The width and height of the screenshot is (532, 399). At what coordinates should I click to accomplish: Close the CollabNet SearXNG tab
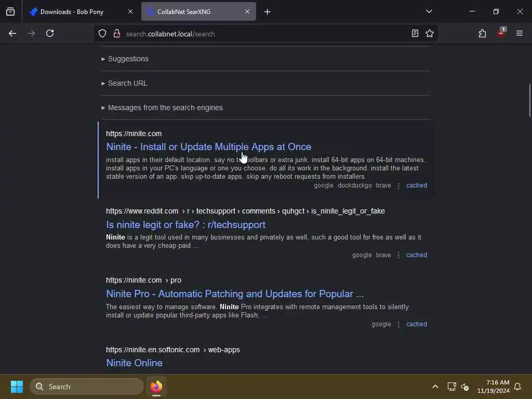pos(247,11)
